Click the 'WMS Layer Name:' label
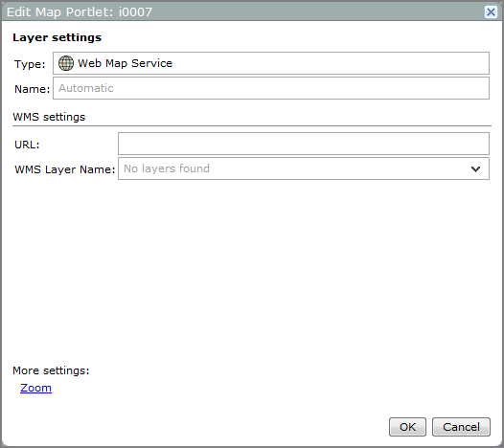Screen dimensions: 504x448 pyautogui.click(x=64, y=169)
